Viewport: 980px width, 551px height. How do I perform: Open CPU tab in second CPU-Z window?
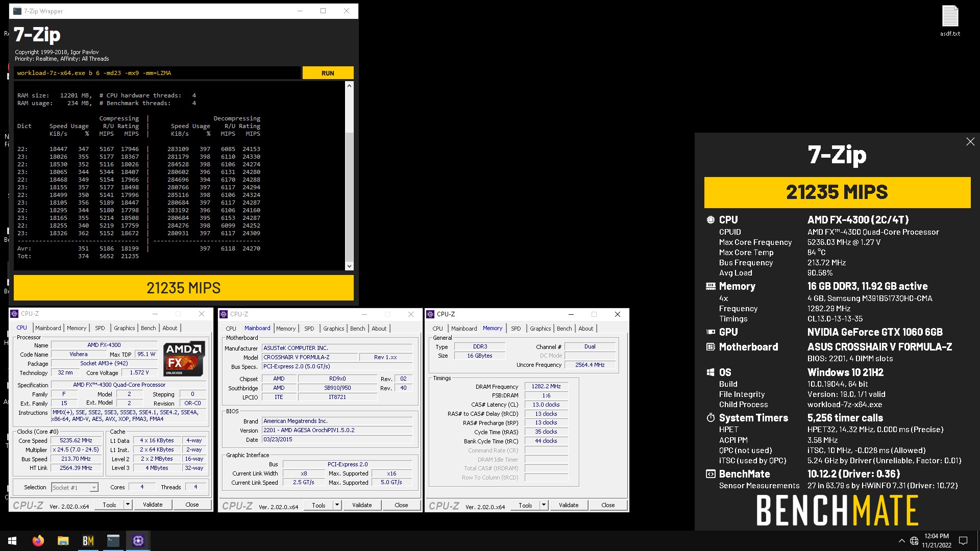231,329
